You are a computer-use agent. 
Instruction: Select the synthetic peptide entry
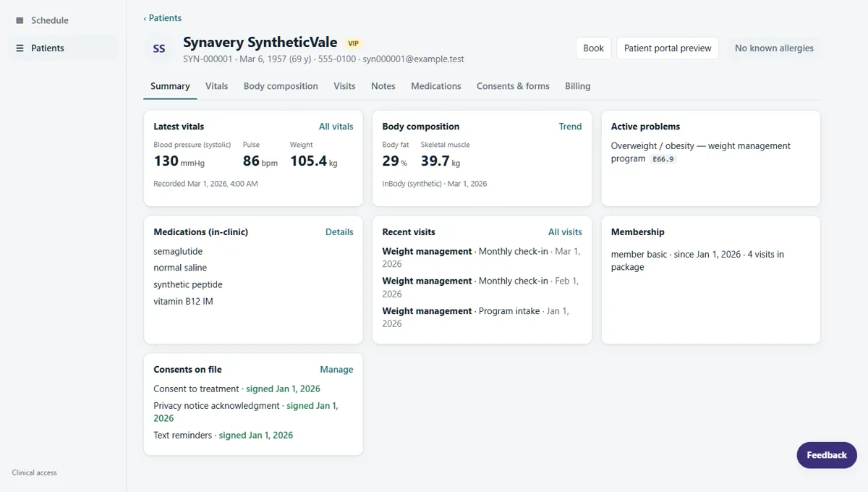[x=188, y=285]
